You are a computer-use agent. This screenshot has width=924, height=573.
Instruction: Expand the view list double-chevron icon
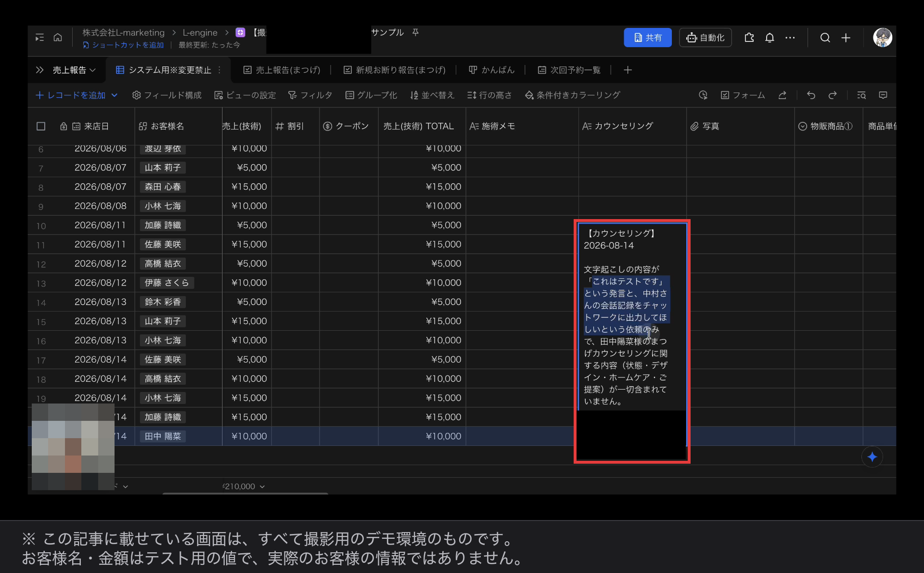[x=39, y=70]
